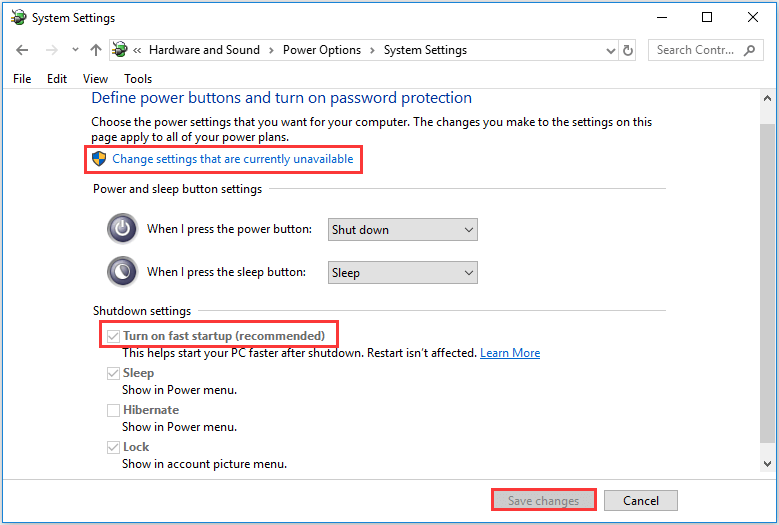The width and height of the screenshot is (779, 525).
Task: Open the File menu
Action: (x=22, y=79)
